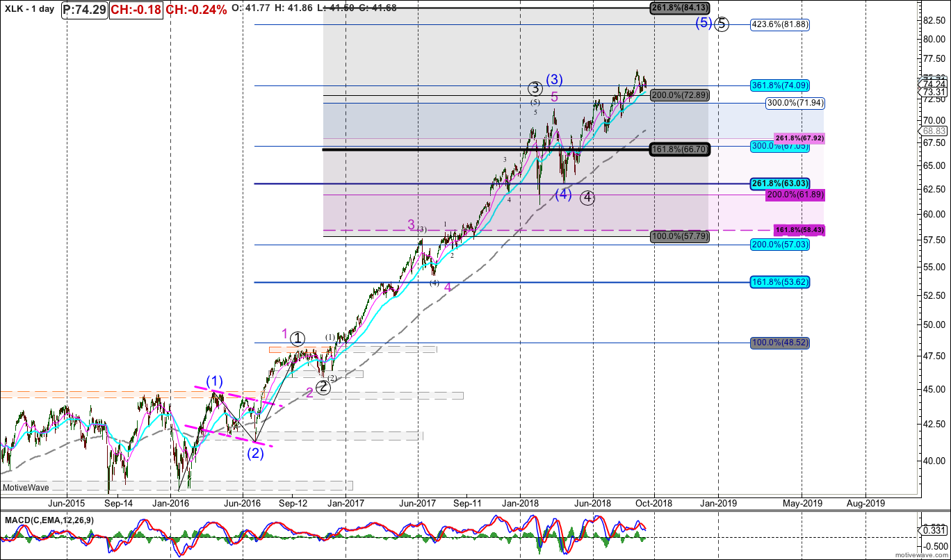Select the 261.8%(84.13) Fibonacci label
This screenshot has width=951, height=560.
(x=680, y=8)
